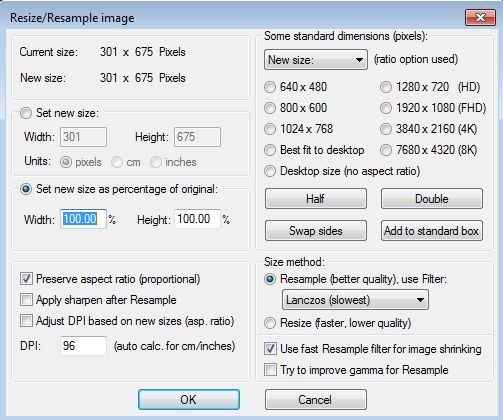
Task: Click the percentage Height input field
Action: coord(197,219)
